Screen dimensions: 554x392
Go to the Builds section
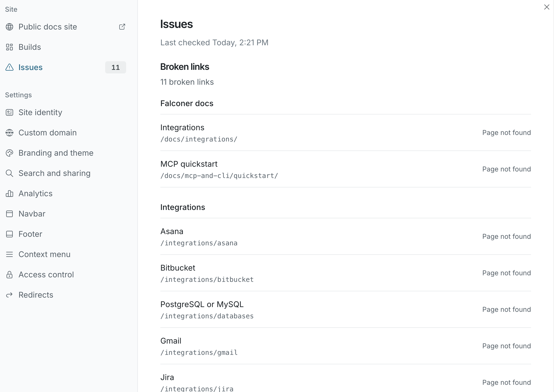(x=65, y=47)
